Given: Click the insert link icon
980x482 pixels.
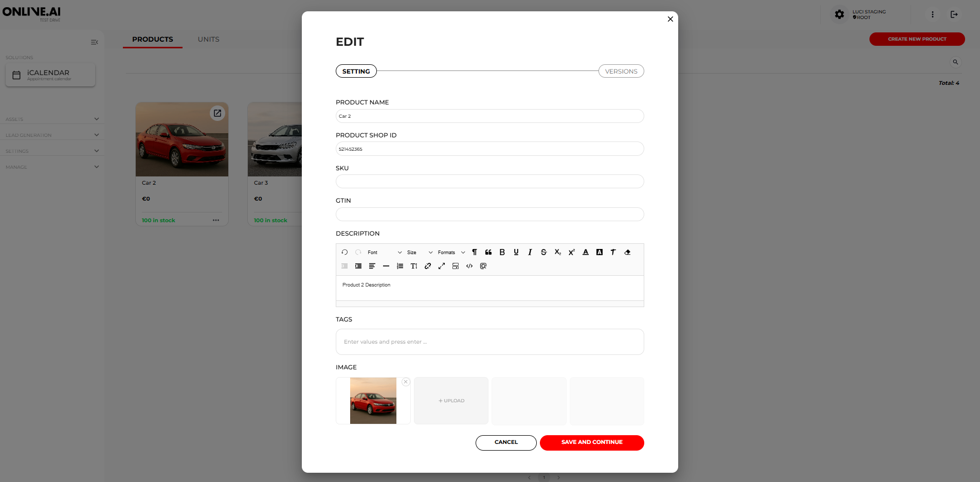Looking at the screenshot, I should coord(427,266).
